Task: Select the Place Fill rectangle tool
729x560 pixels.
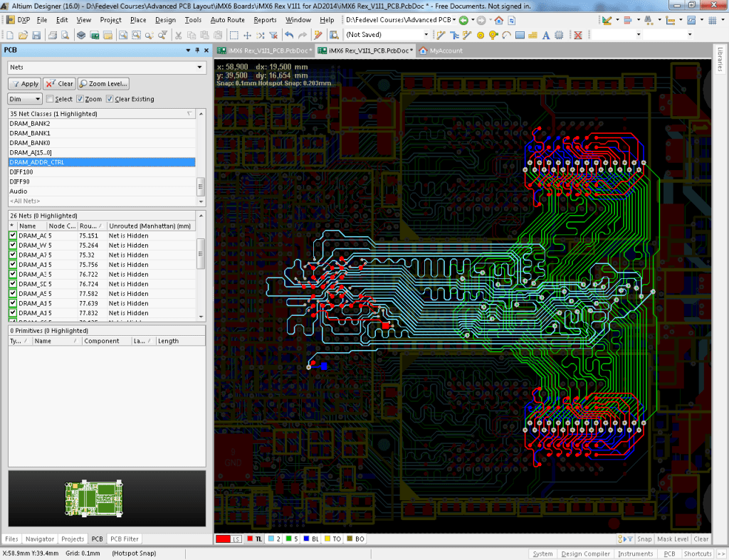Action: point(520,35)
